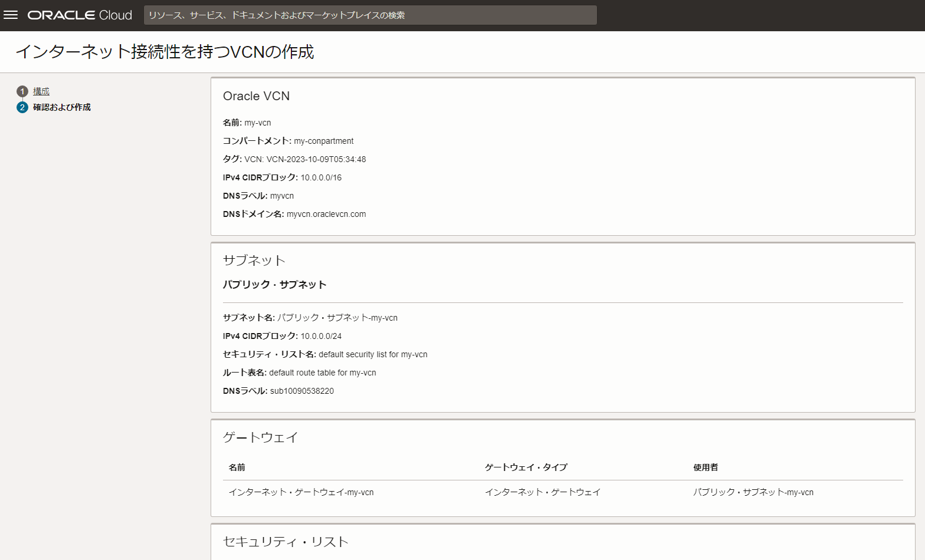The image size is (925, 560).
Task: Click the step 1 number circle
Action: 22,91
